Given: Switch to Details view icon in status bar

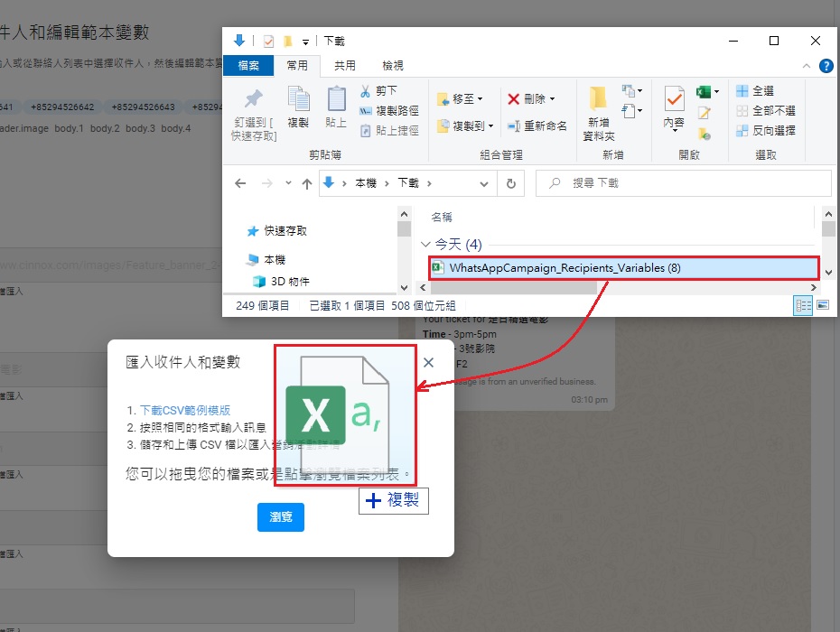Looking at the screenshot, I should 803,305.
